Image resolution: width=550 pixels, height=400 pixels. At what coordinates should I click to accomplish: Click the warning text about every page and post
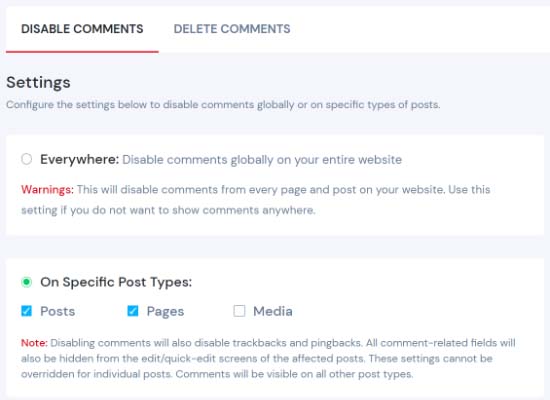(x=256, y=200)
